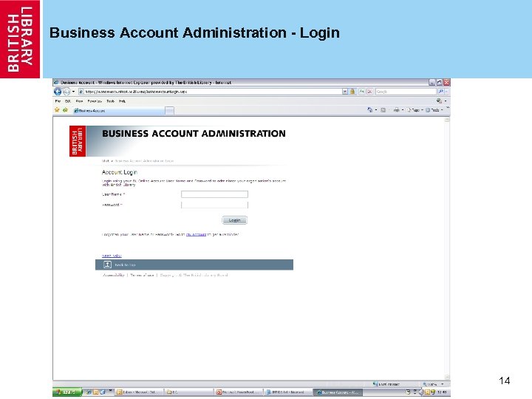This screenshot has height=399, width=532.
Task: Click the Login button
Action: coord(234,220)
